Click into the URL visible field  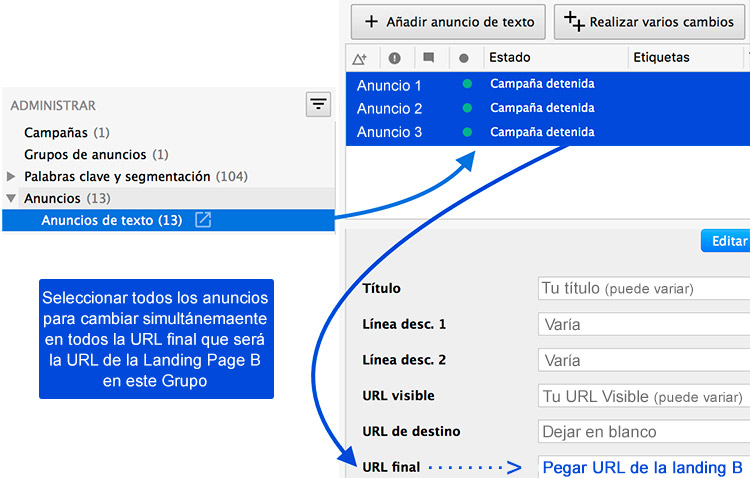tap(644, 396)
